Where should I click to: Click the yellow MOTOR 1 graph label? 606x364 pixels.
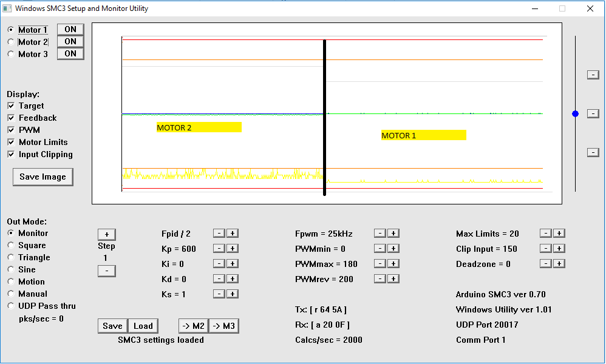tap(424, 135)
